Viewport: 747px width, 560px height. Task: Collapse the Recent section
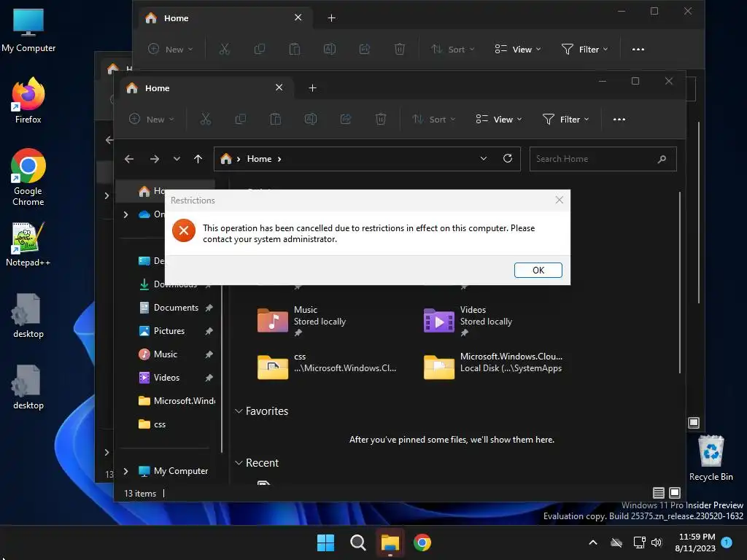click(239, 463)
